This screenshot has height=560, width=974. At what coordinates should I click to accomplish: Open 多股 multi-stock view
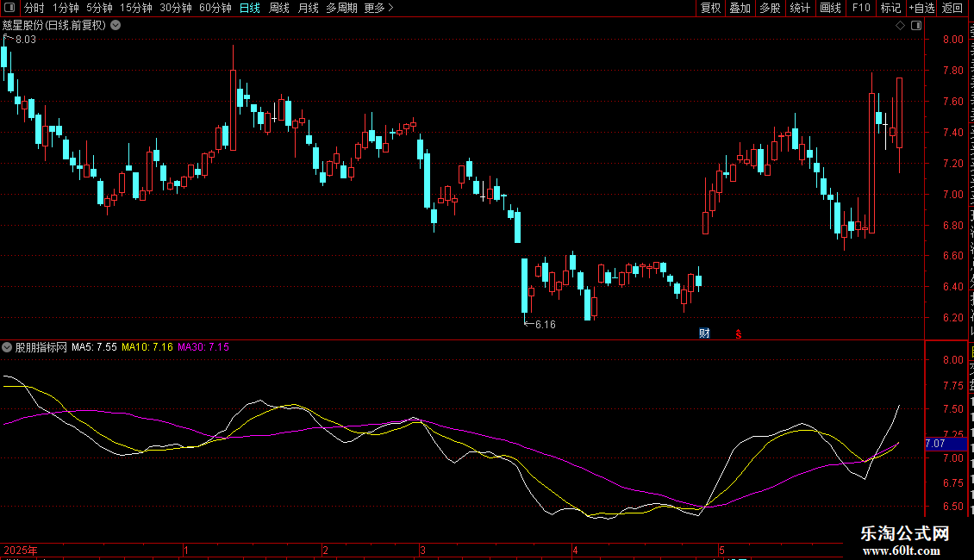pyautogui.click(x=771, y=8)
